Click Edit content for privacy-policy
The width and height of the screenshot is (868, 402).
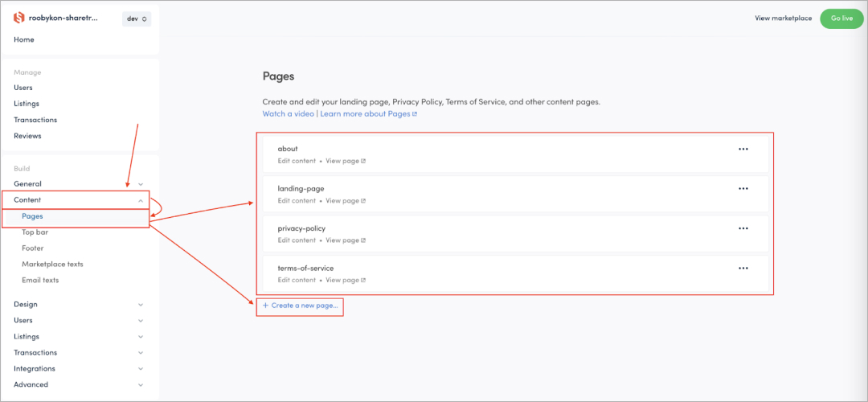(297, 240)
